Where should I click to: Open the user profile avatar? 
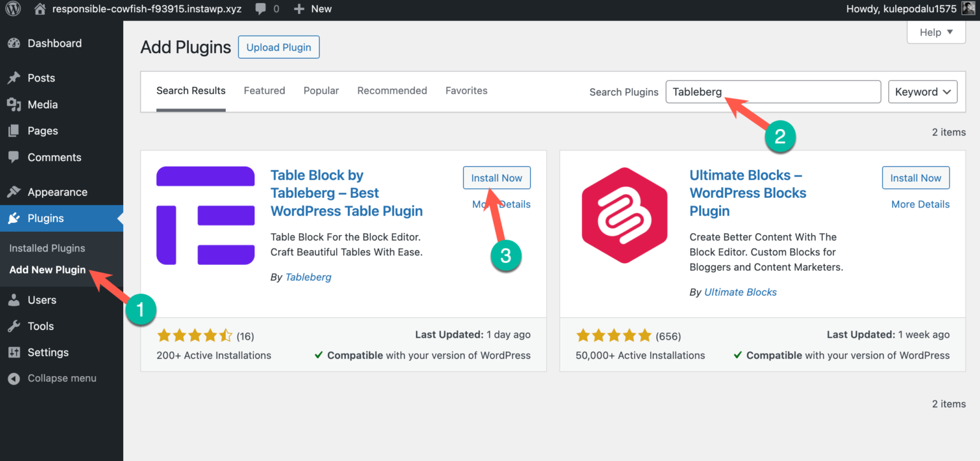967,8
